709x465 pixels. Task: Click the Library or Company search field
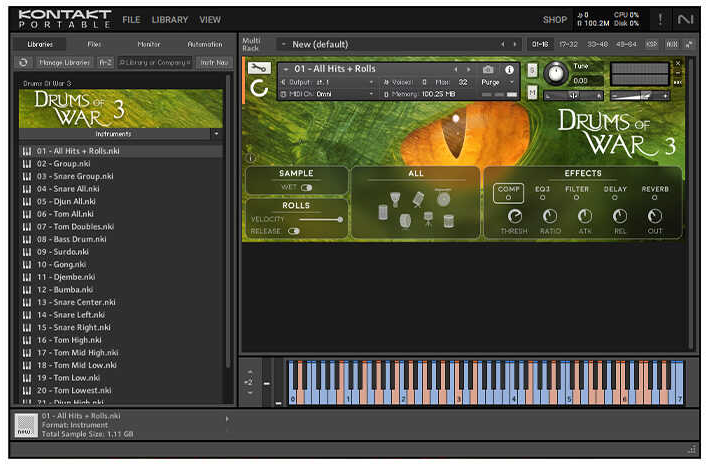coord(155,62)
